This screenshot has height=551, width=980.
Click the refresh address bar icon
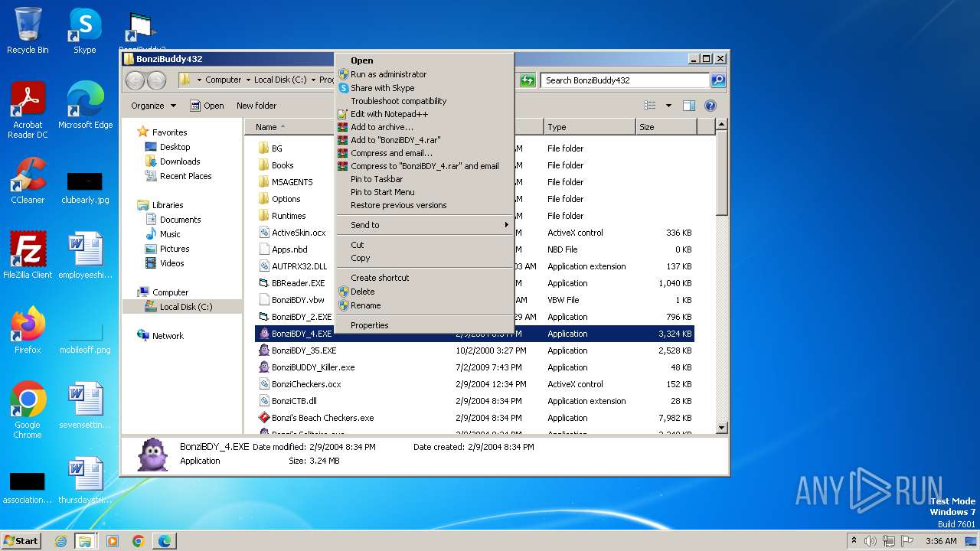[x=528, y=80]
